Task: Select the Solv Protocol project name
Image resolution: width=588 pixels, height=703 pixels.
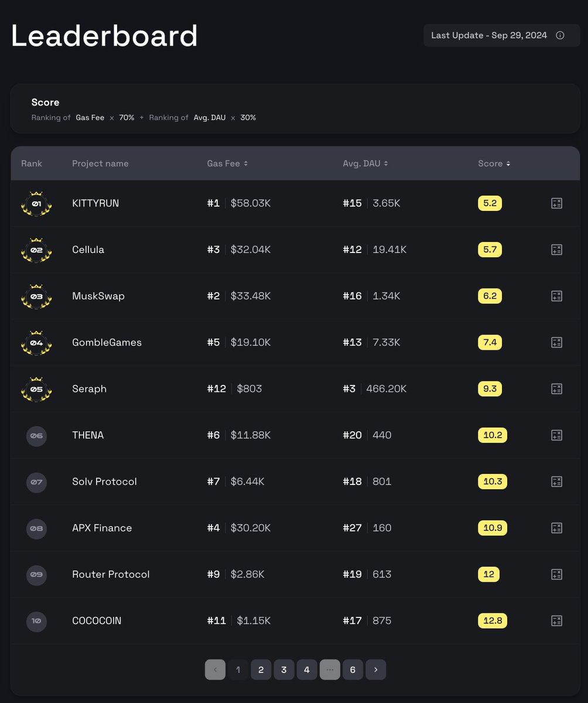Action: coord(104,482)
